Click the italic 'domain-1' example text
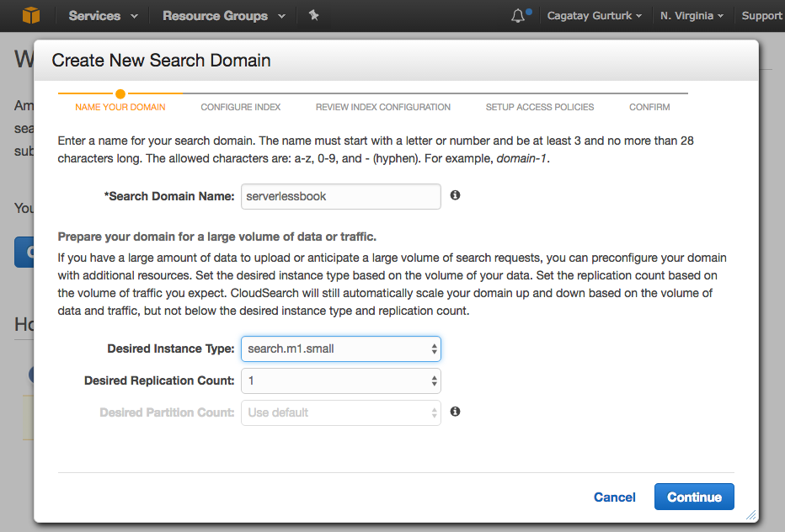This screenshot has height=532, width=785. 521,158
